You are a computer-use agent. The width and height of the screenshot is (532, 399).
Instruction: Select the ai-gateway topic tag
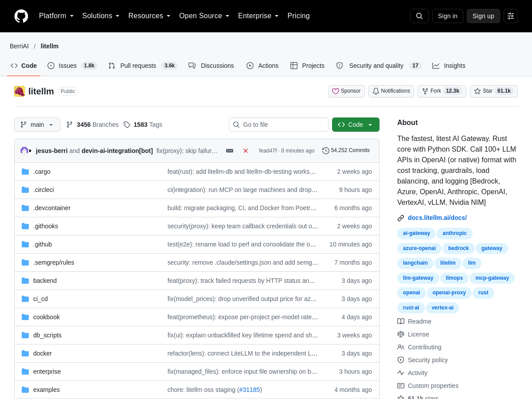(416, 233)
